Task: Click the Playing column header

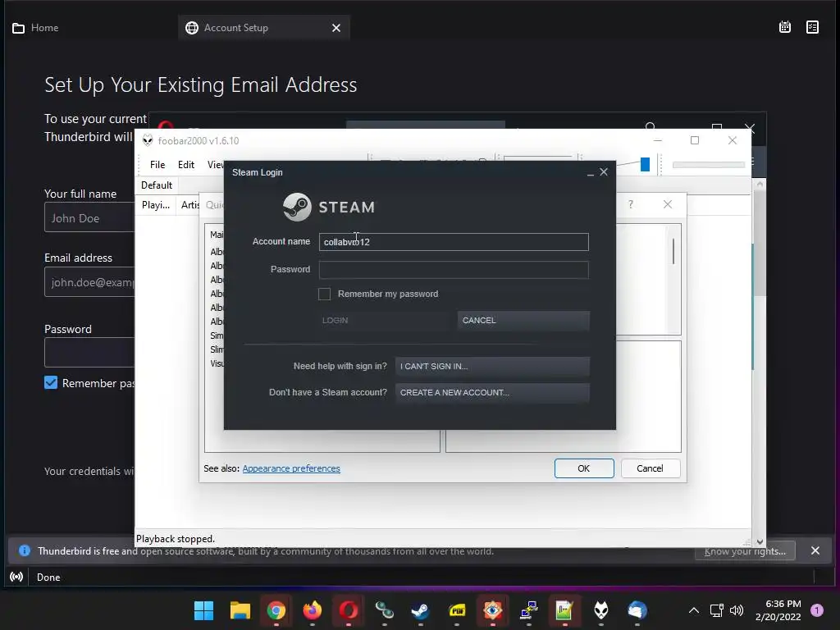Action: pos(155,205)
